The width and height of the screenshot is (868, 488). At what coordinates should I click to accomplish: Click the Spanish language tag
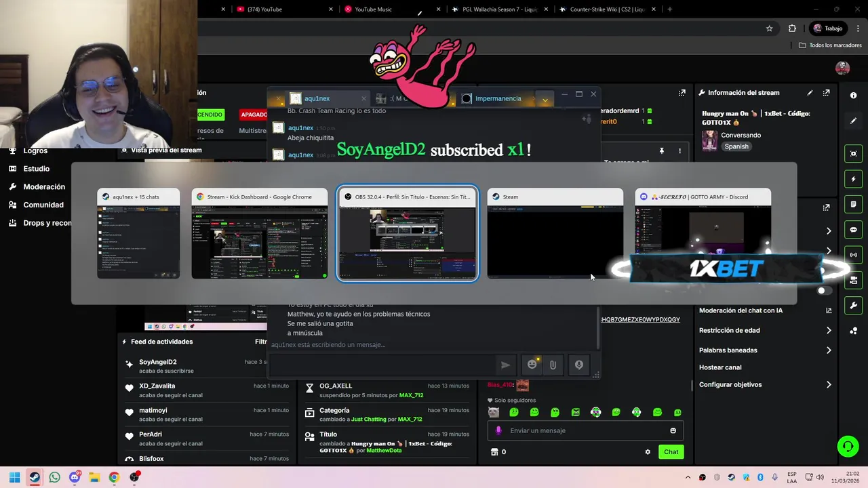click(x=736, y=146)
